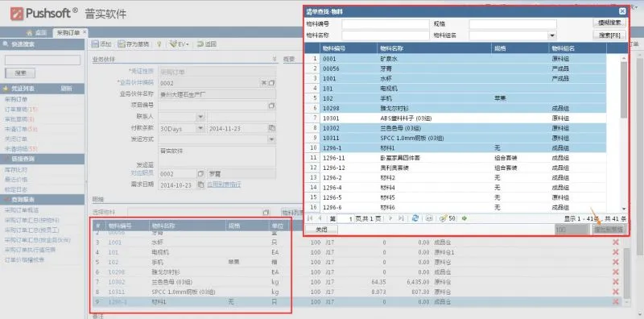Expand the 物料组名 dropdown in dialog
This screenshot has height=319, width=644.
[x=553, y=35]
